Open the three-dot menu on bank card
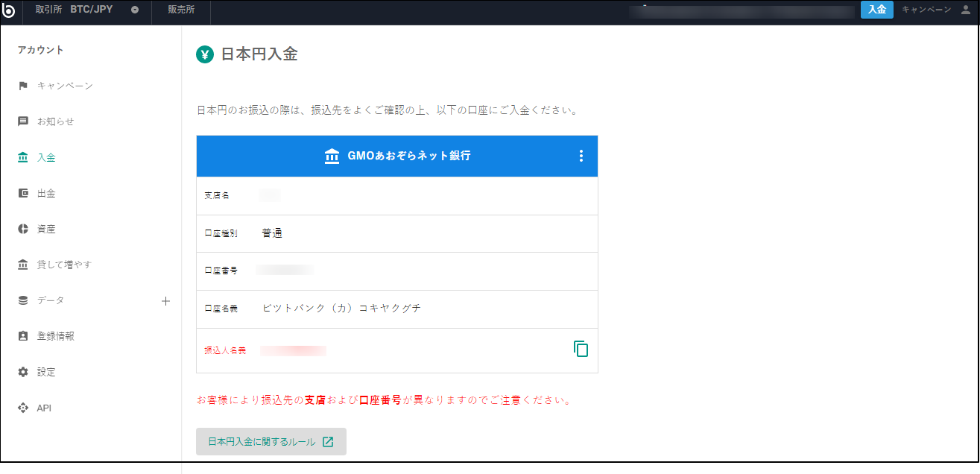 [x=581, y=156]
